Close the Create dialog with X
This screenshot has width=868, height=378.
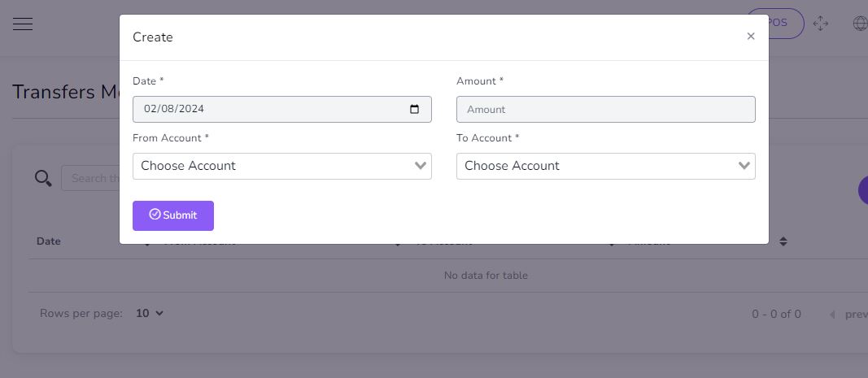click(751, 37)
